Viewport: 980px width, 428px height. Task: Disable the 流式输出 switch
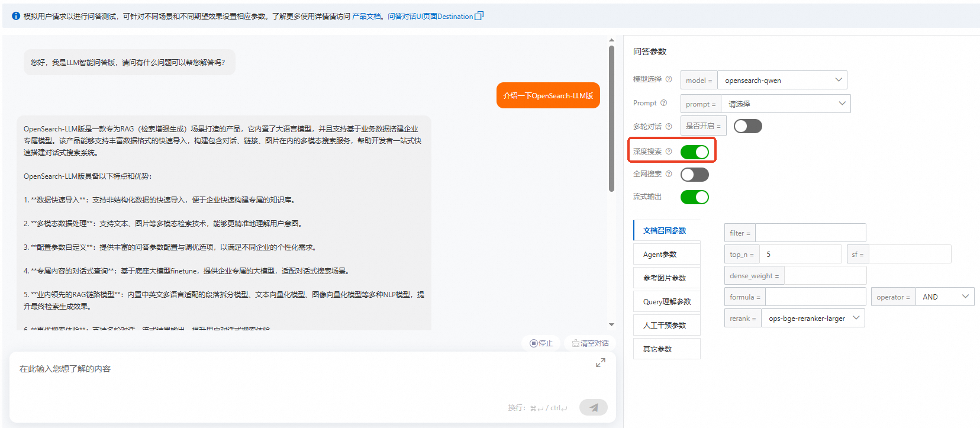point(695,197)
